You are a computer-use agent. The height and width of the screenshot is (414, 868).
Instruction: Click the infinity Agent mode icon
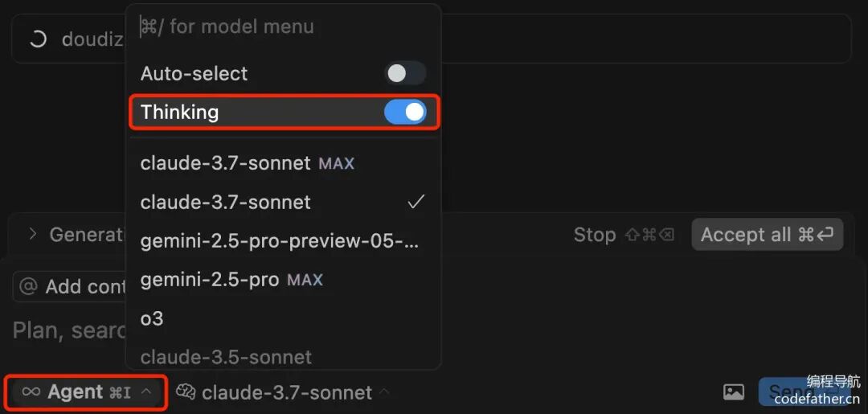click(31, 391)
